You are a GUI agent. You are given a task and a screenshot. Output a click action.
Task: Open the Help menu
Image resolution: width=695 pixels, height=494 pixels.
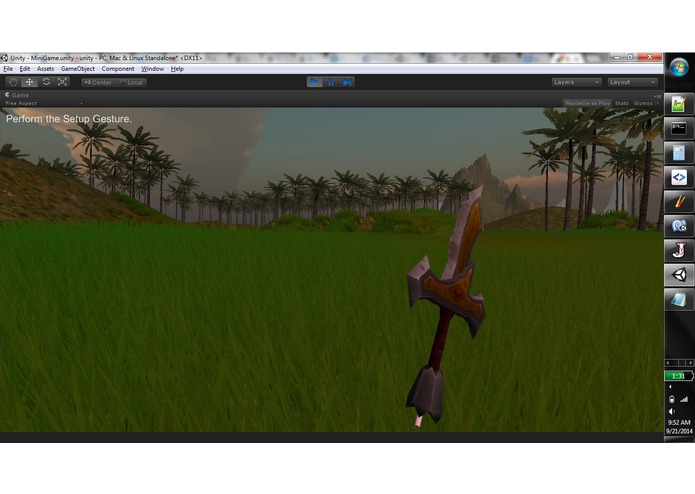(177, 69)
